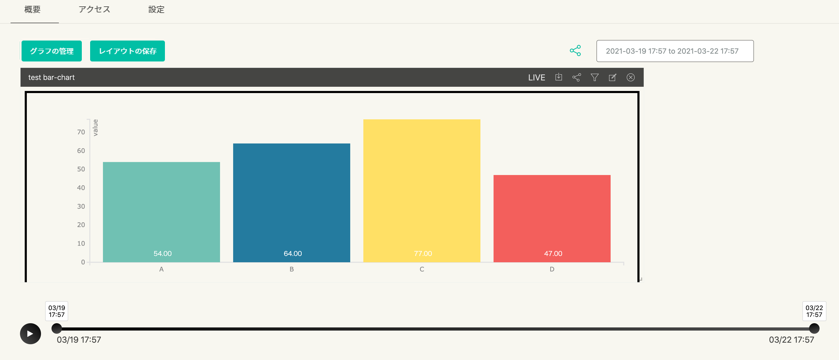Click the timeline slider track middle
Screen dimensions: 839x360
point(436,328)
